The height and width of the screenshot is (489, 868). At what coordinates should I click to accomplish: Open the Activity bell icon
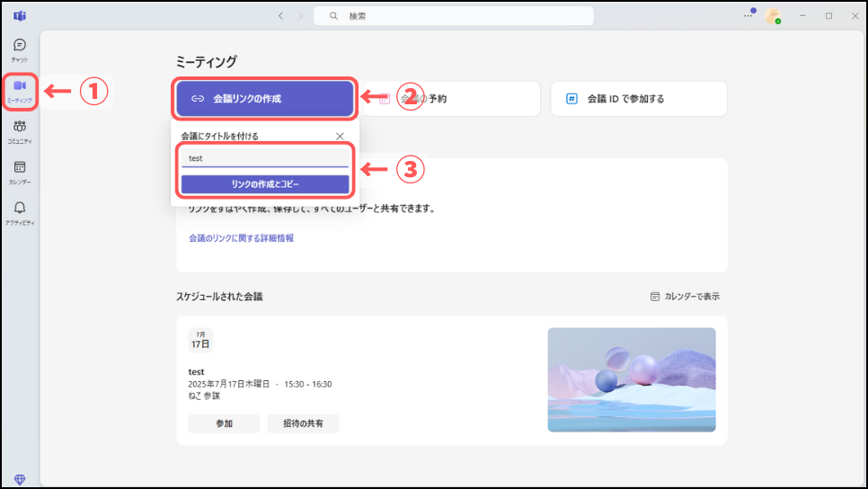click(20, 213)
